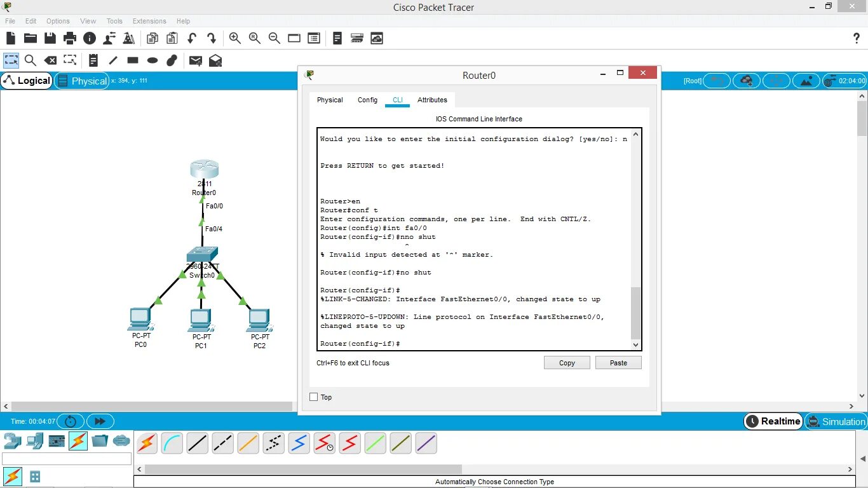Toggle the Top checkbox in Router0 window
Viewport: 868px width, 488px height.
coord(313,397)
